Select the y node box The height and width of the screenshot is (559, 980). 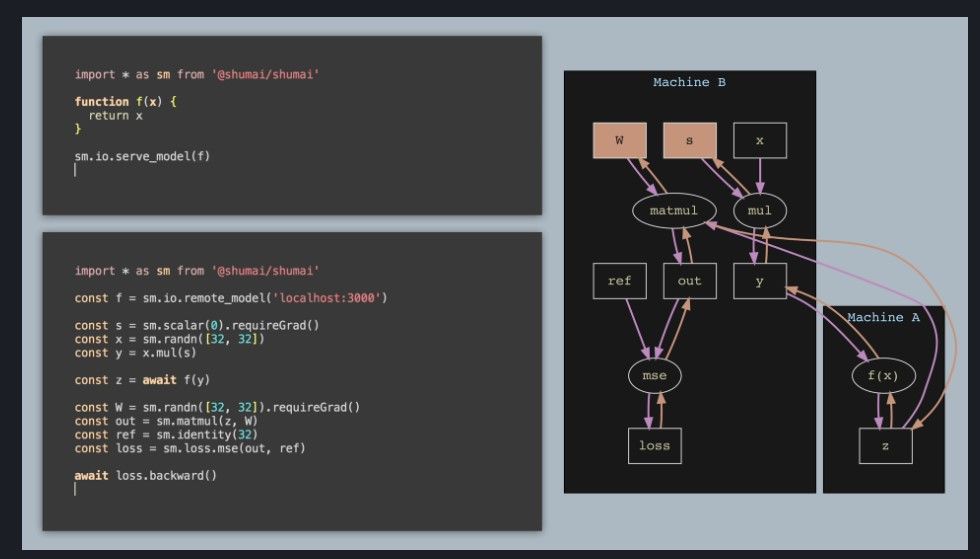[x=760, y=281]
